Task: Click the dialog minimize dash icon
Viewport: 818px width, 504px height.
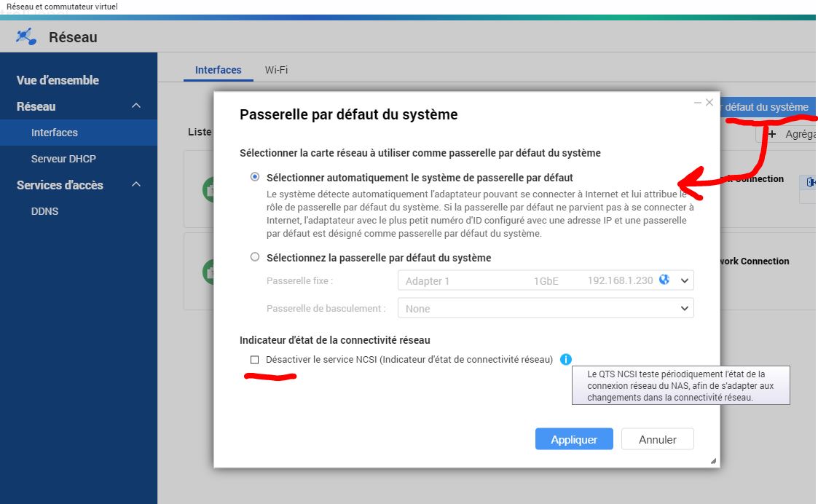Action: pos(697,103)
